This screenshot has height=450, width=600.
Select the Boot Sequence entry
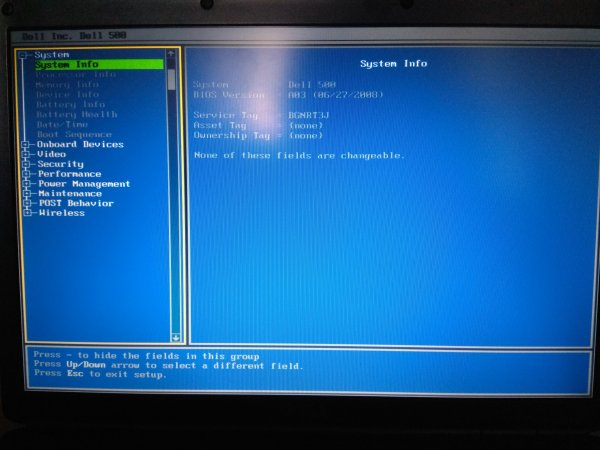(x=73, y=134)
